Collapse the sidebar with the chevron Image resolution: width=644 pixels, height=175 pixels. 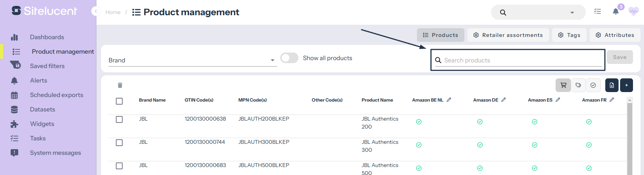pos(96,11)
